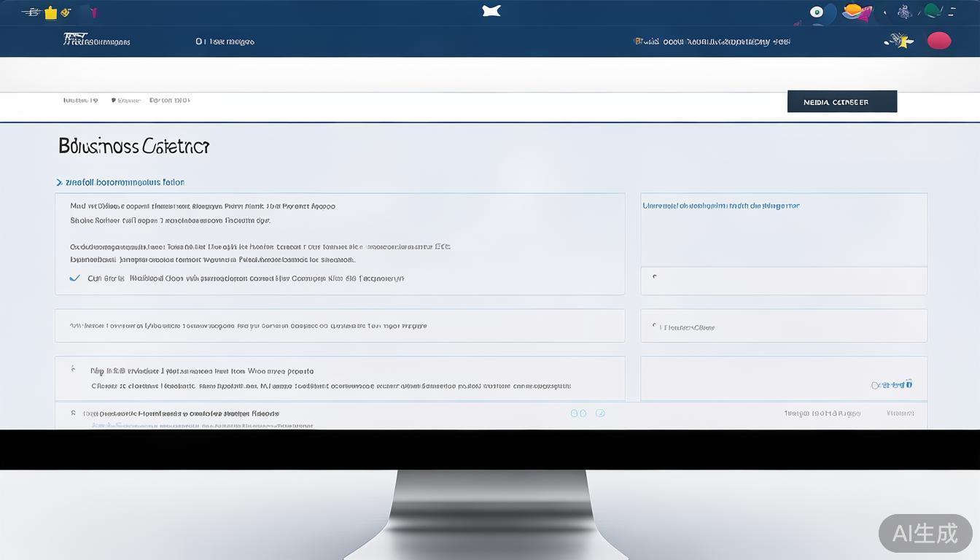Select radio button in second right-side panel

[x=655, y=327]
